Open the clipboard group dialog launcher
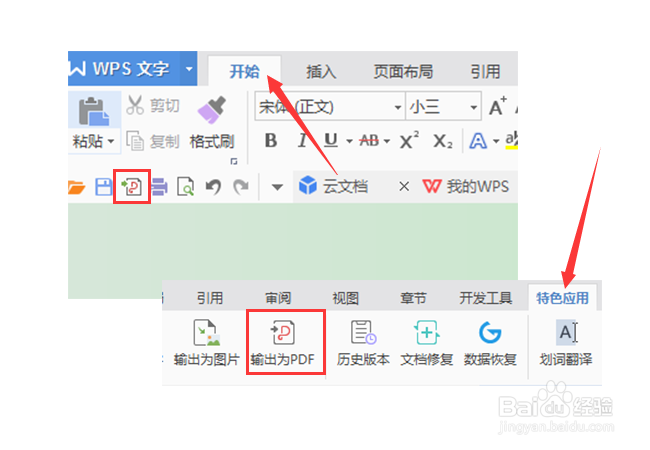The width and height of the screenshot is (650, 450). [234, 161]
